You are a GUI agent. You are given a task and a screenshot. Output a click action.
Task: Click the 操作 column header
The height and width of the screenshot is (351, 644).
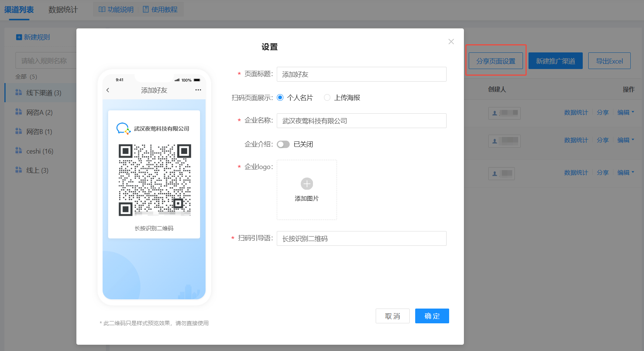[629, 89]
